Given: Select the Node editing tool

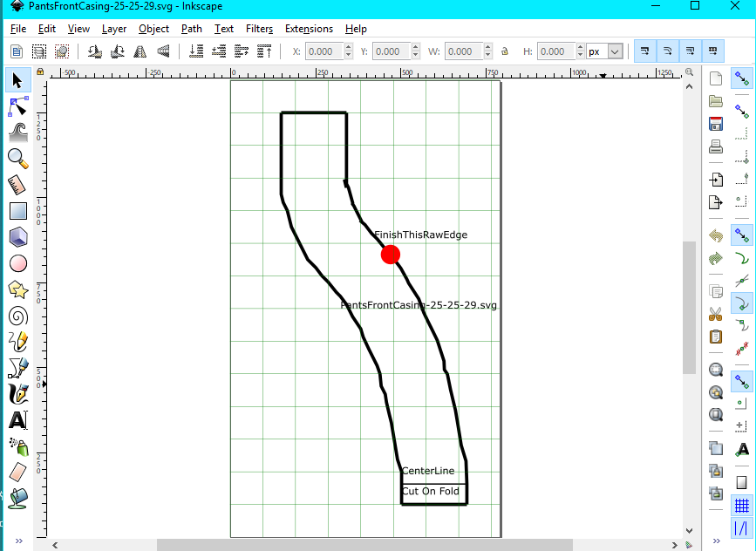Looking at the screenshot, I should click(18, 105).
